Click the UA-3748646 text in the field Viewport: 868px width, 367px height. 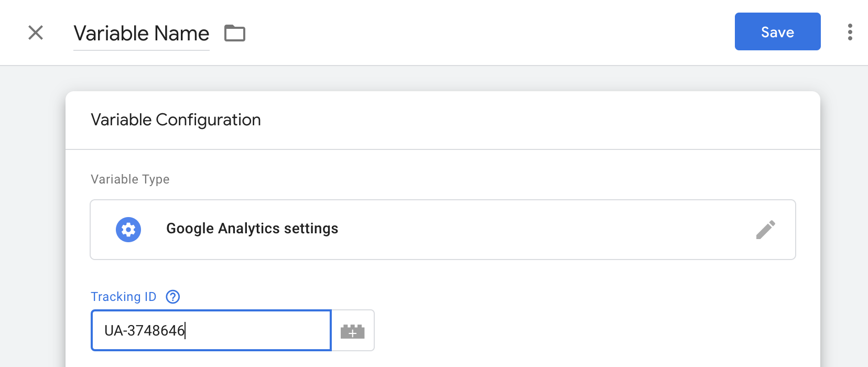(x=145, y=331)
